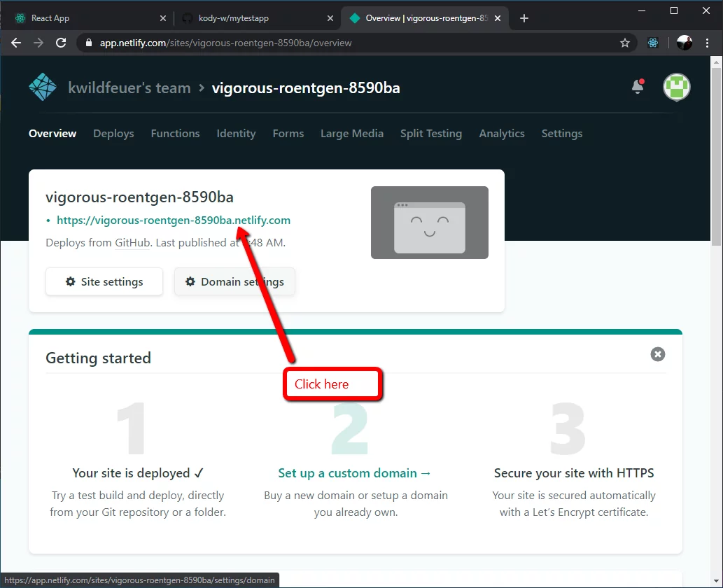Open the Functions section
The height and width of the screenshot is (588, 723).
[175, 133]
